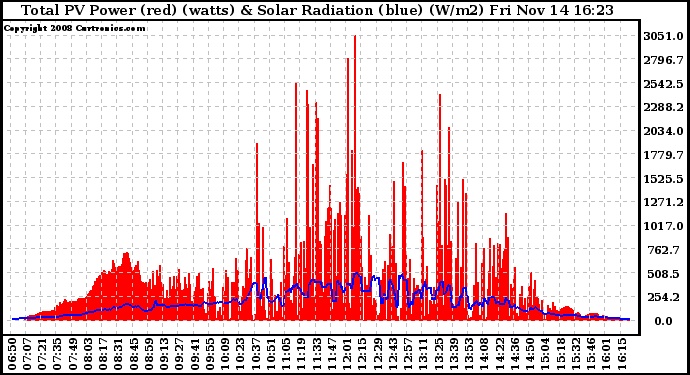The height and width of the screenshot is (375, 690).
Task: Select the y-axis label 1525.5
Action: pyautogui.click(x=663, y=179)
